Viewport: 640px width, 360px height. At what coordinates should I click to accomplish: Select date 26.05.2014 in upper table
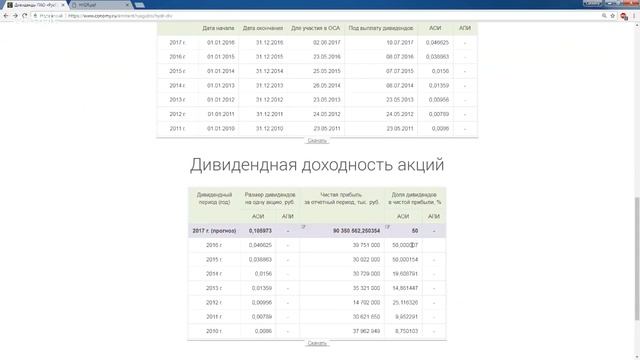point(327,86)
